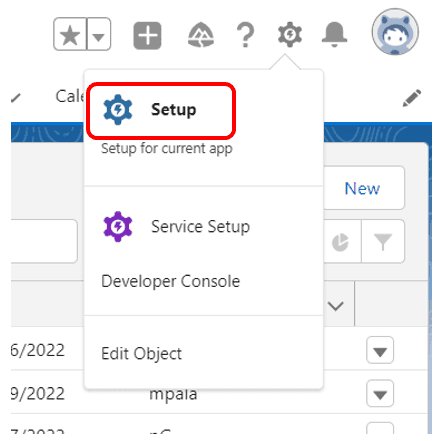Show charts with the pie chart icon
Image resolution: width=438 pixels, height=441 pixels.
coord(341,241)
